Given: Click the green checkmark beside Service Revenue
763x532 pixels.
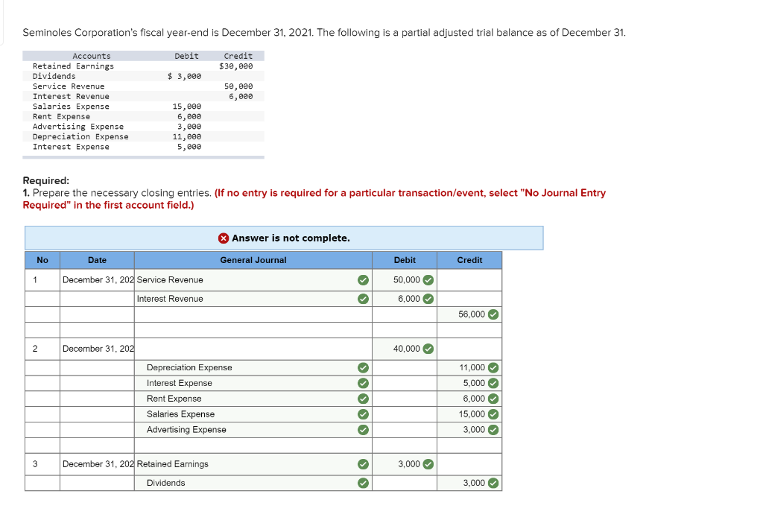Looking at the screenshot, I should 363,279.
